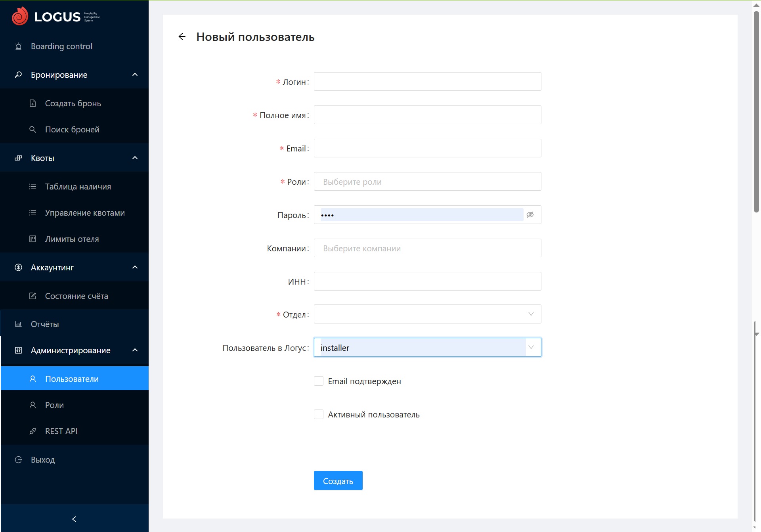Click the LOGUS spiral logo

(x=20, y=16)
